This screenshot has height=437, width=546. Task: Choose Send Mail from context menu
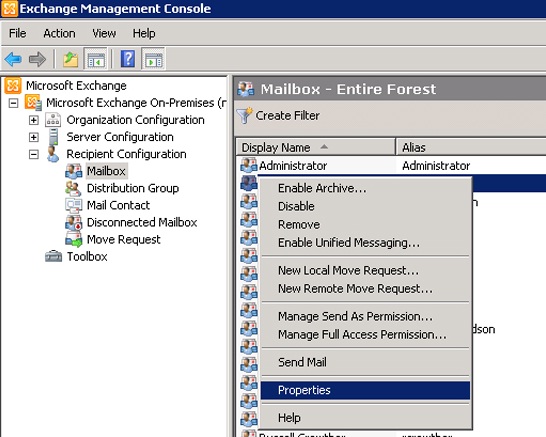[365, 362]
